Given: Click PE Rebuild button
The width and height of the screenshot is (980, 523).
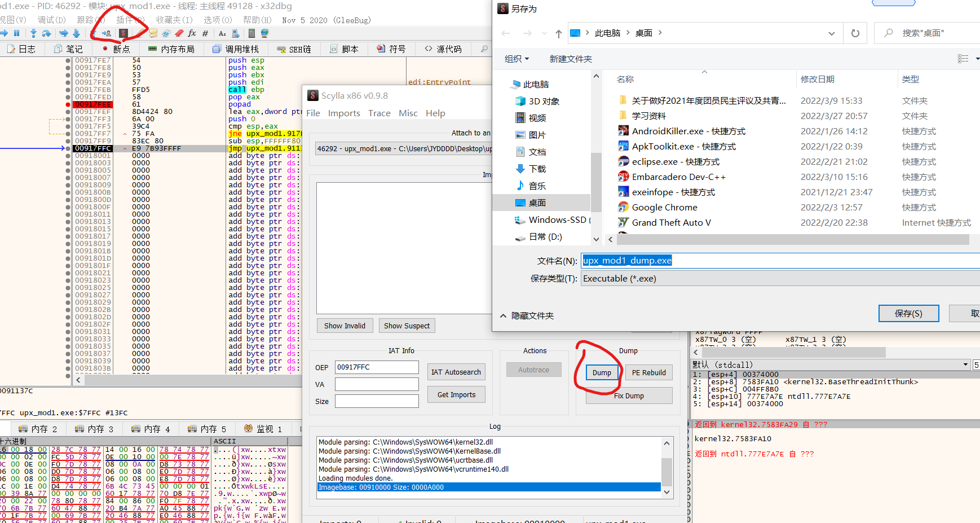Looking at the screenshot, I should pyautogui.click(x=648, y=373).
